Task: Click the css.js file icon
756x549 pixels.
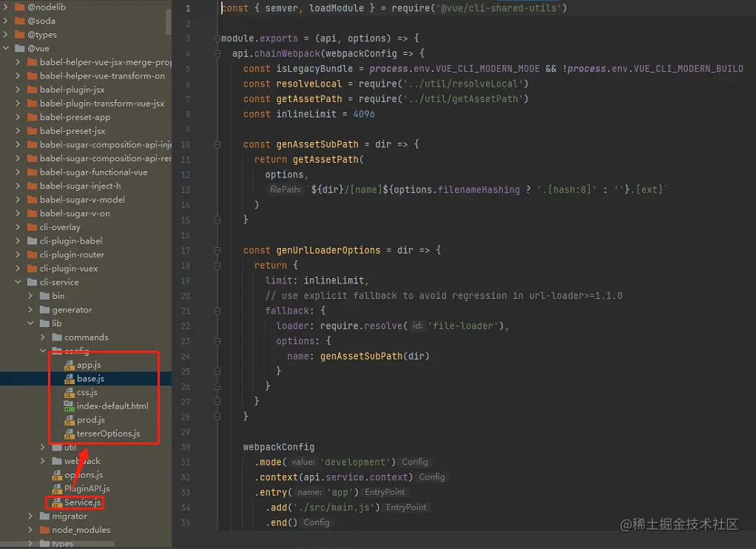Action: [x=69, y=393]
